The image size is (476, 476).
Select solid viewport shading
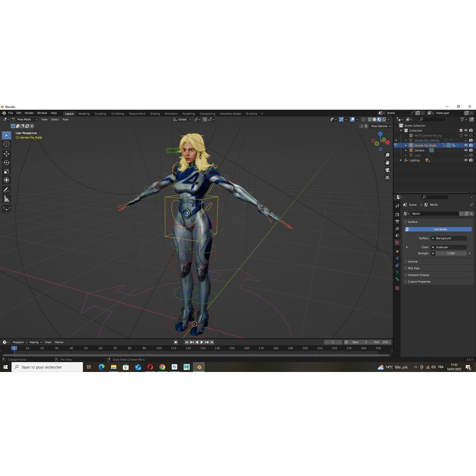tap(374, 119)
